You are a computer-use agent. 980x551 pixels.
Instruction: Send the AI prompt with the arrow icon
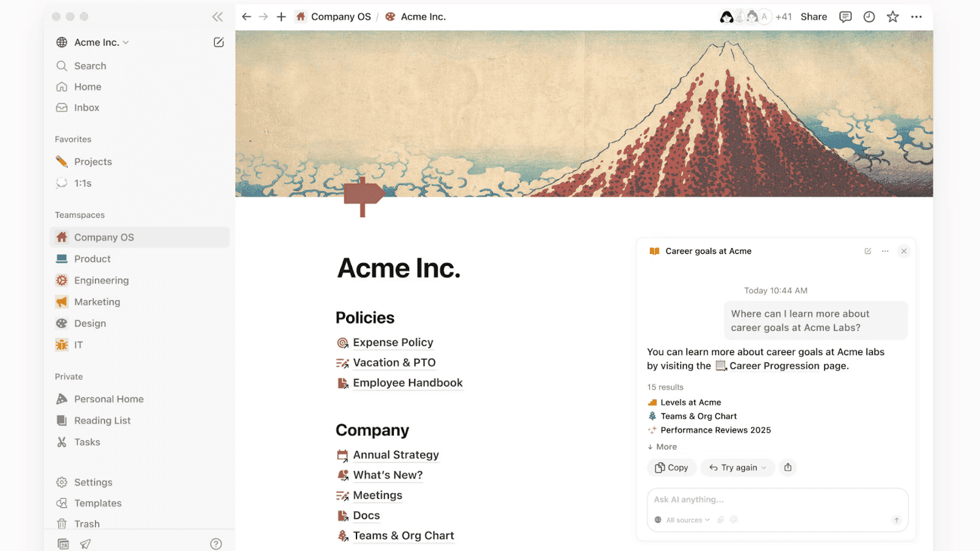coord(896,520)
